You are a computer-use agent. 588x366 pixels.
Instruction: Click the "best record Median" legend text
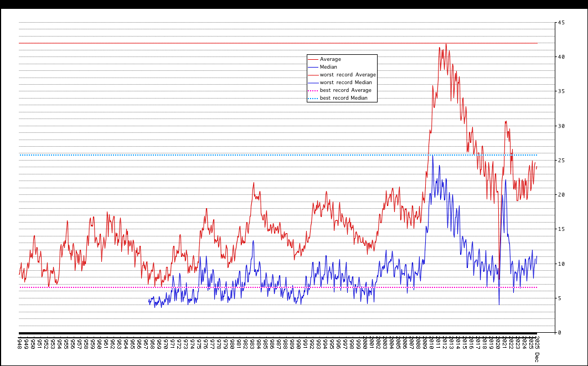[344, 98]
